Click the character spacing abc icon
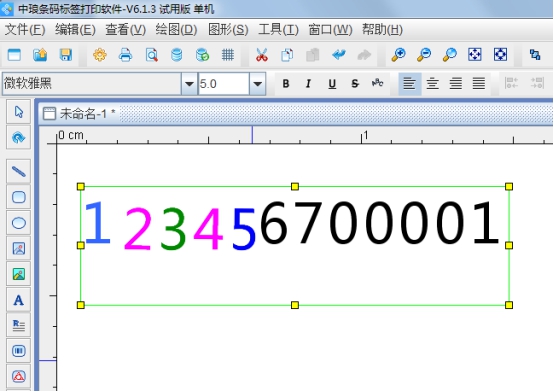 coord(378,83)
